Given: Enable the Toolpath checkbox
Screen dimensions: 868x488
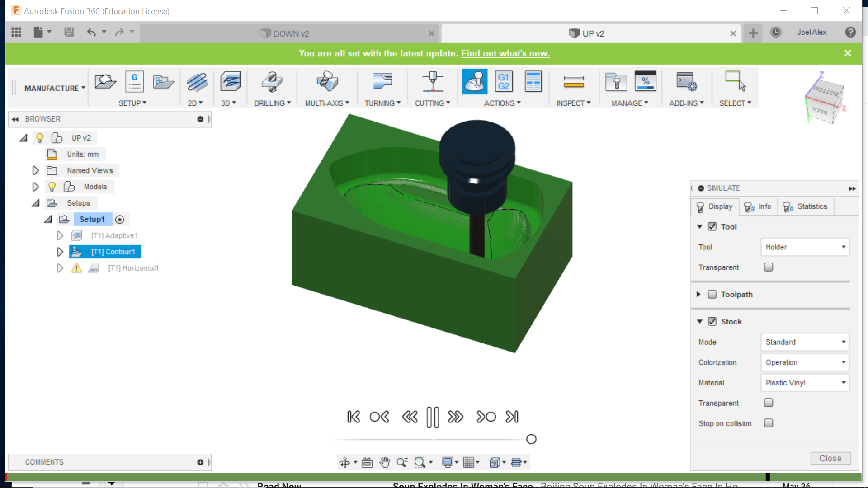Looking at the screenshot, I should [712, 294].
